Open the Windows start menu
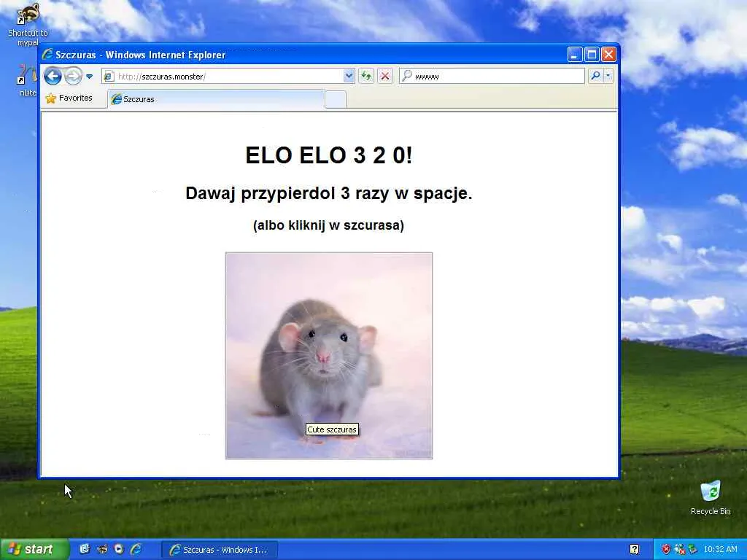 [x=34, y=550]
